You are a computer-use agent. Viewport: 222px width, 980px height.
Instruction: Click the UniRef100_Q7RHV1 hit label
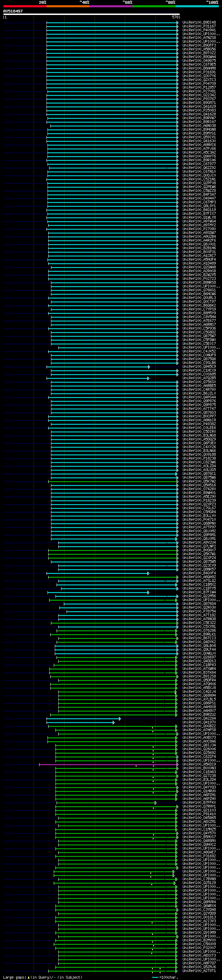[x=199, y=806]
